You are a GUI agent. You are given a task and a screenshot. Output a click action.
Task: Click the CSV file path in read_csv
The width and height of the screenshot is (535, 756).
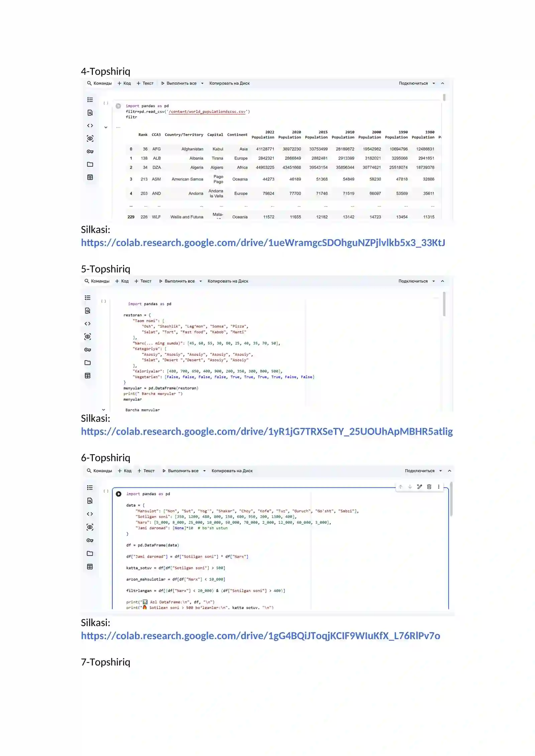coord(207,112)
